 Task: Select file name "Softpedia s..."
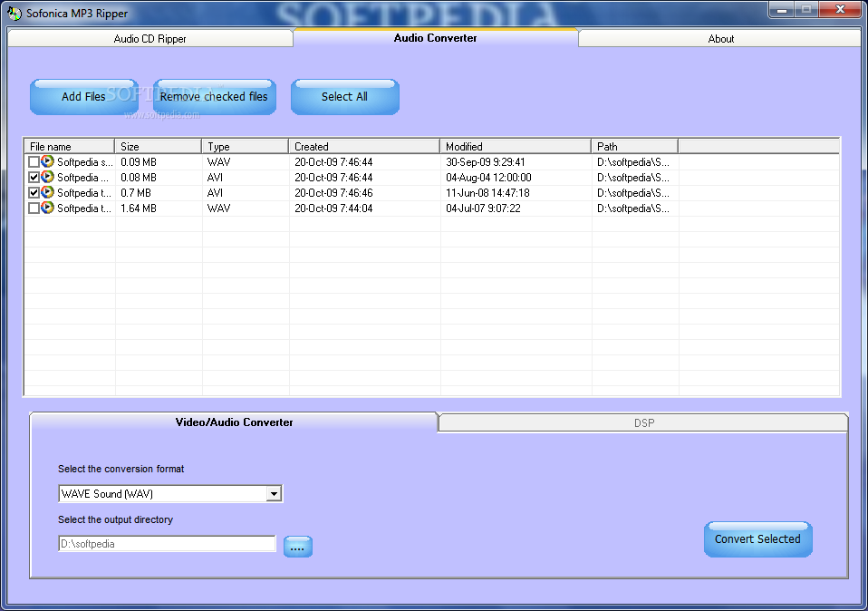click(x=84, y=161)
